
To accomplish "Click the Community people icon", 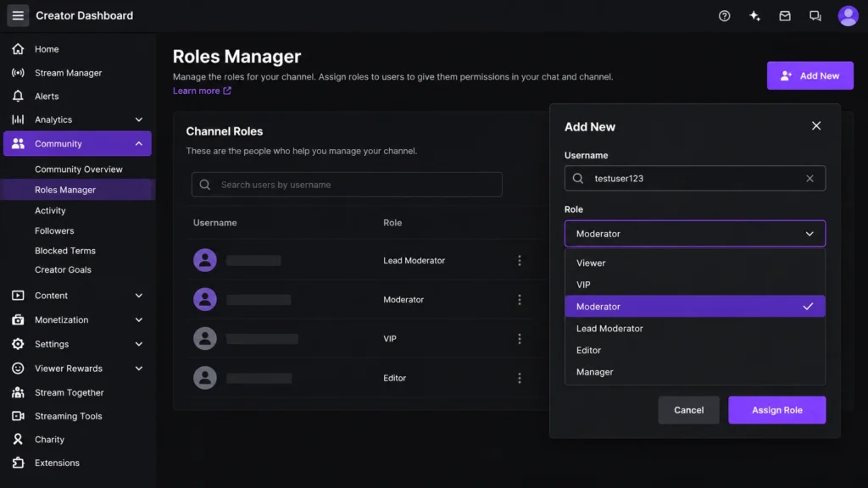I will pos(18,144).
